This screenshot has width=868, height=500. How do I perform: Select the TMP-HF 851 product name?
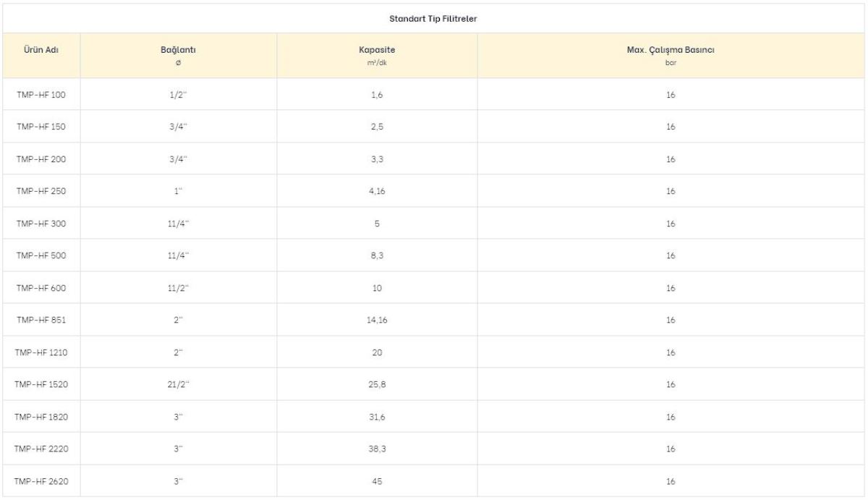(x=41, y=320)
